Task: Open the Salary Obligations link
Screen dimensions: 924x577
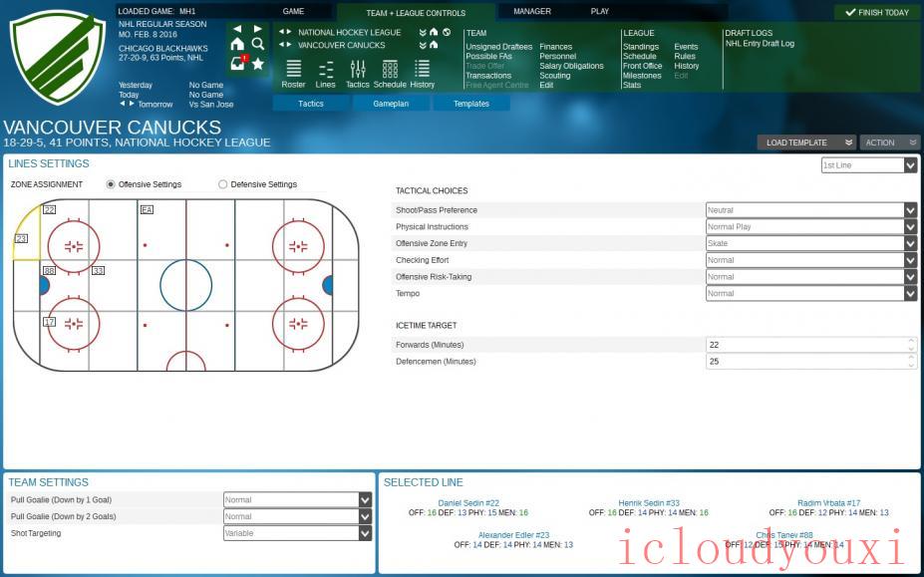Action: pyautogui.click(x=571, y=66)
